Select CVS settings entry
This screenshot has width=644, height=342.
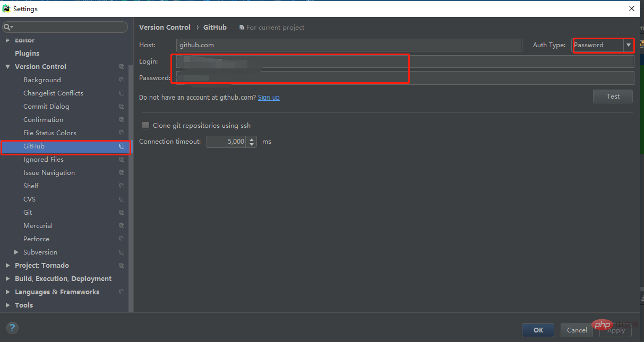tap(29, 199)
